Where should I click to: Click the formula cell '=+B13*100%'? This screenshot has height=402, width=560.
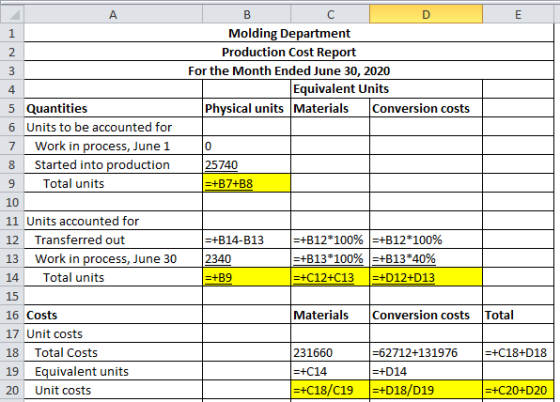point(330,258)
